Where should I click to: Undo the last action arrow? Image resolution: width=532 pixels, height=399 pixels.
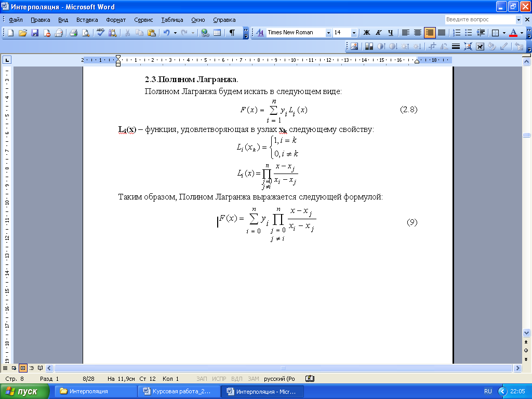[x=167, y=33]
